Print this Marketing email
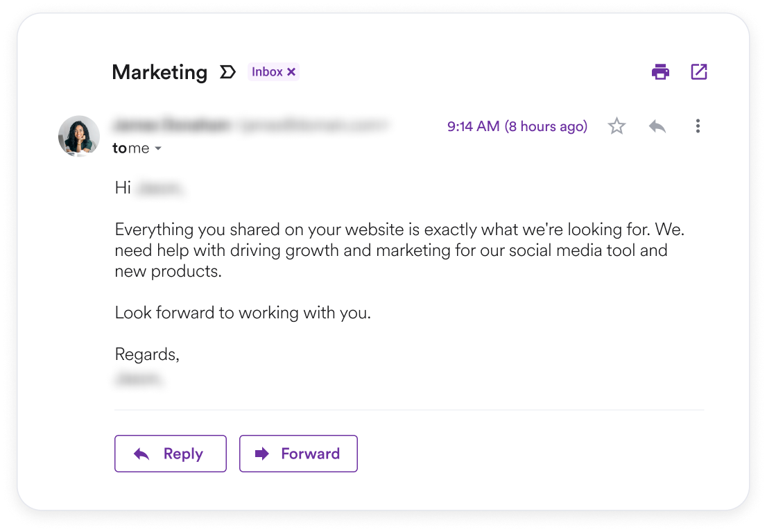 coord(660,71)
